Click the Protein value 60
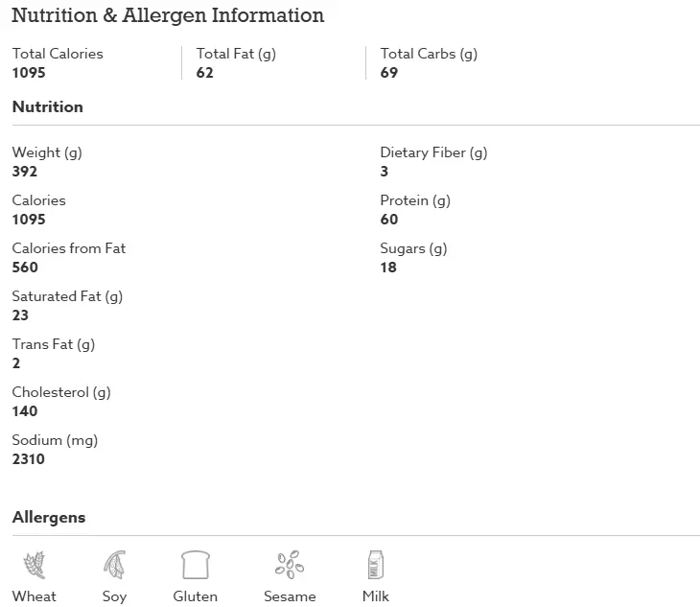700x607 pixels. click(389, 220)
